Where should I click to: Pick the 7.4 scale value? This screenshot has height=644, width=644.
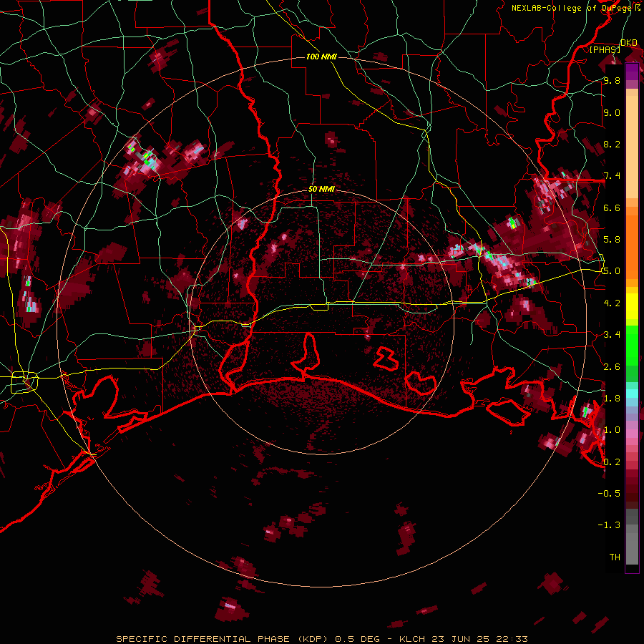pyautogui.click(x=612, y=176)
